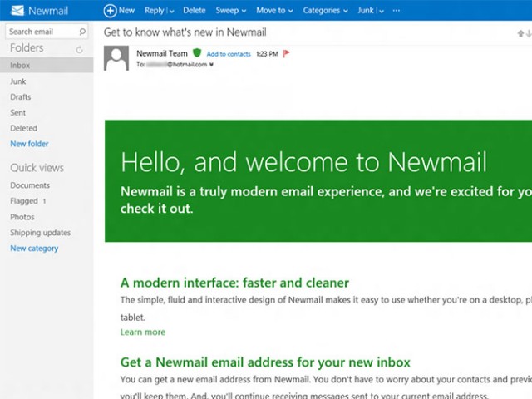Click the Junk button in toolbar
Screen dimensions: 532x399
tap(366, 11)
